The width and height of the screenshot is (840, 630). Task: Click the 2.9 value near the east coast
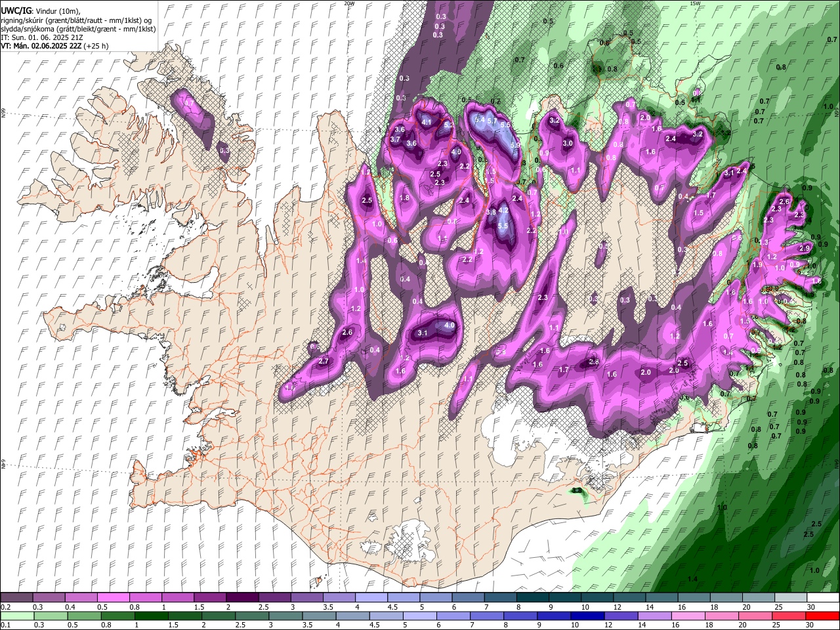tap(805, 249)
